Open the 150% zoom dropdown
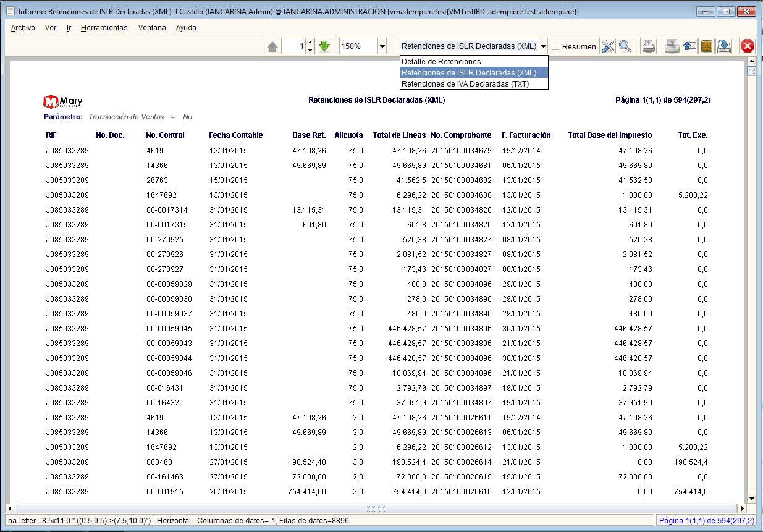Screen dimensions: 763x532 382,46
